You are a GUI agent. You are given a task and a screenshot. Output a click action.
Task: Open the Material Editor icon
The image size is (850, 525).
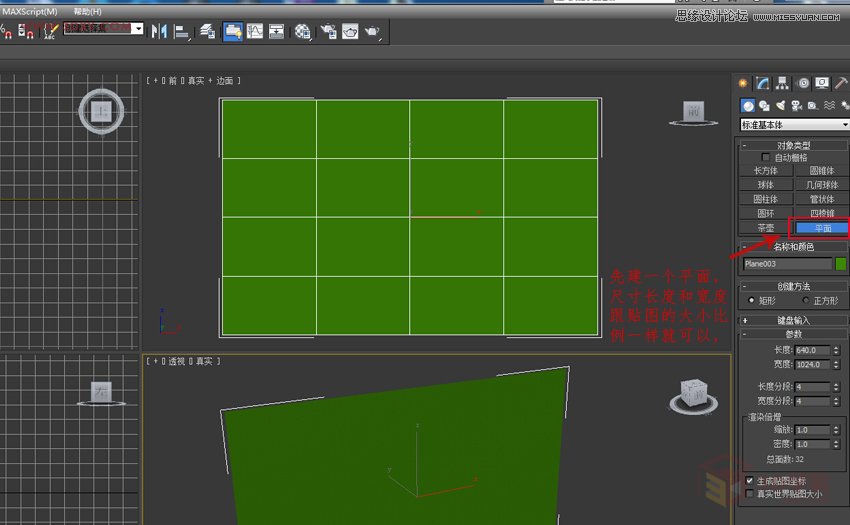303,32
